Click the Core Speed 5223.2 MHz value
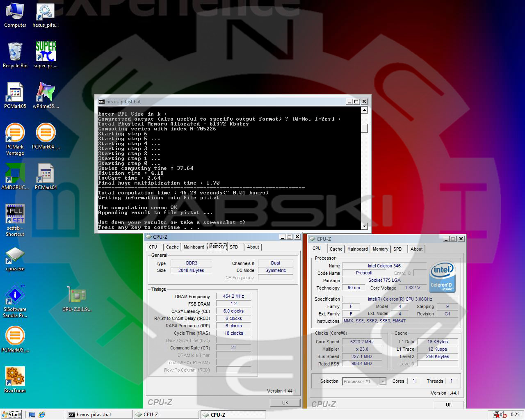This screenshot has height=420, width=525. (362, 342)
